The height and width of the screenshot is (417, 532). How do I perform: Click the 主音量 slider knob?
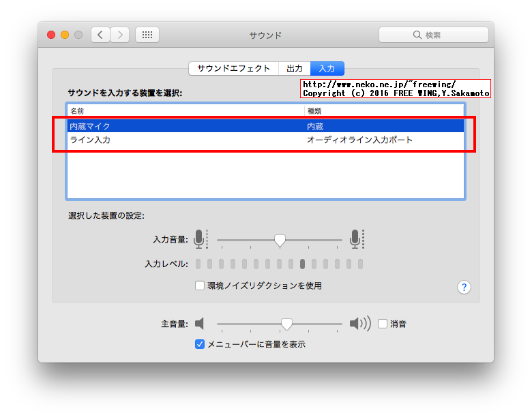287,324
